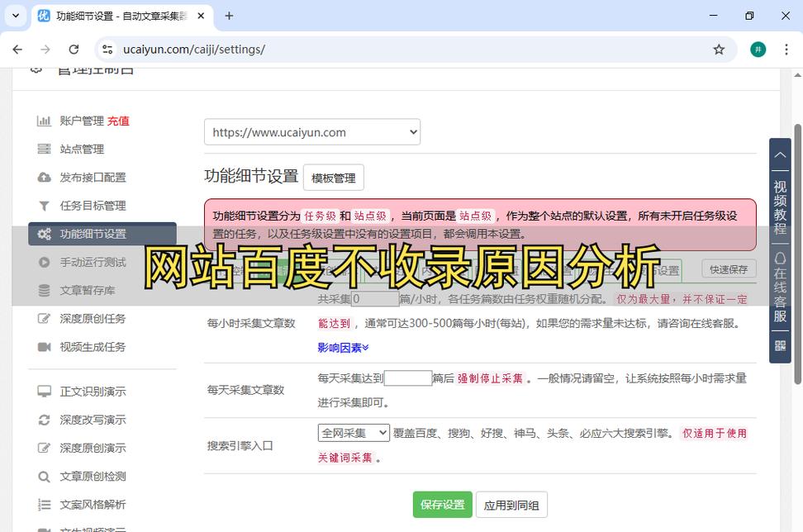Click the magnifier icon for 文章原创检测
The width and height of the screenshot is (803, 532).
coord(44,477)
